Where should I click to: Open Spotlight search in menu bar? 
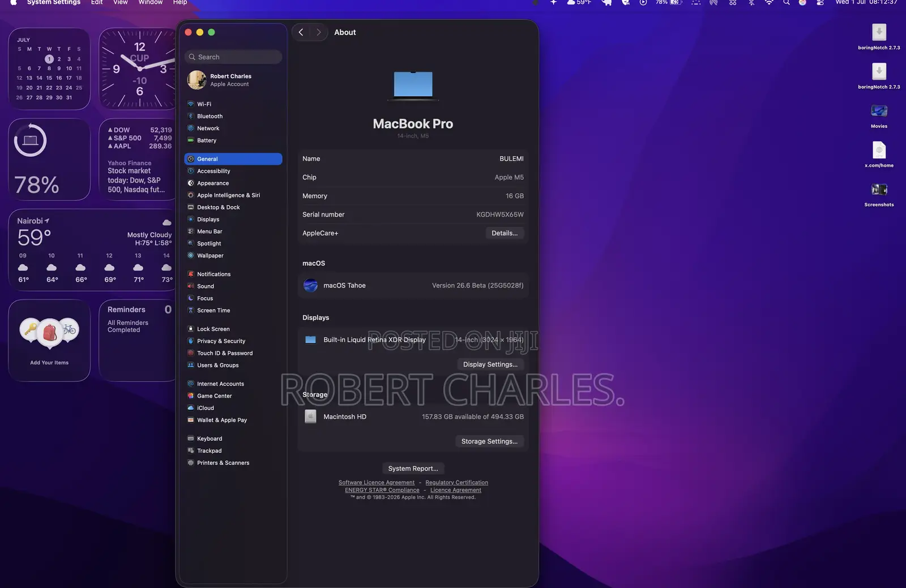tap(787, 3)
